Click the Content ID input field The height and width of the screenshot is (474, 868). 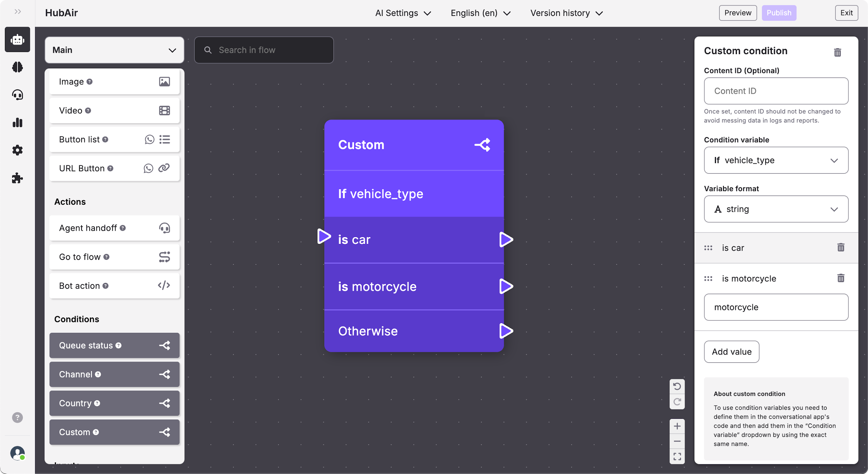(x=776, y=91)
